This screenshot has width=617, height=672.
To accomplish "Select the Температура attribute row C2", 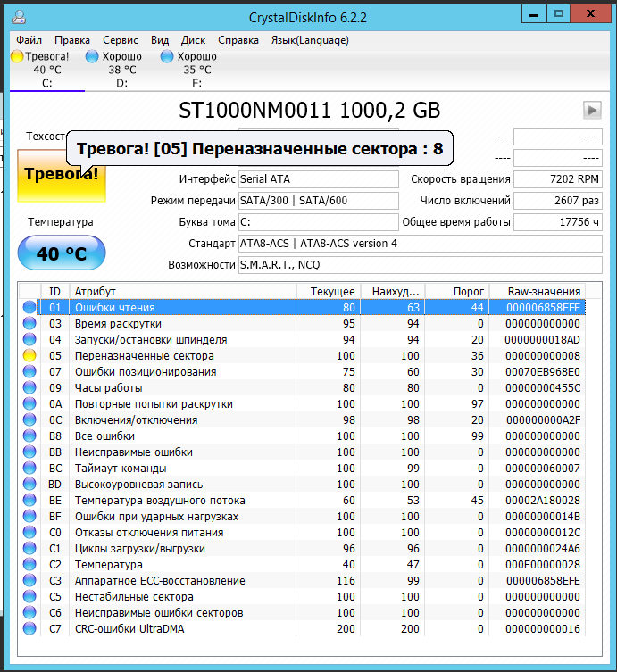I will click(x=303, y=564).
